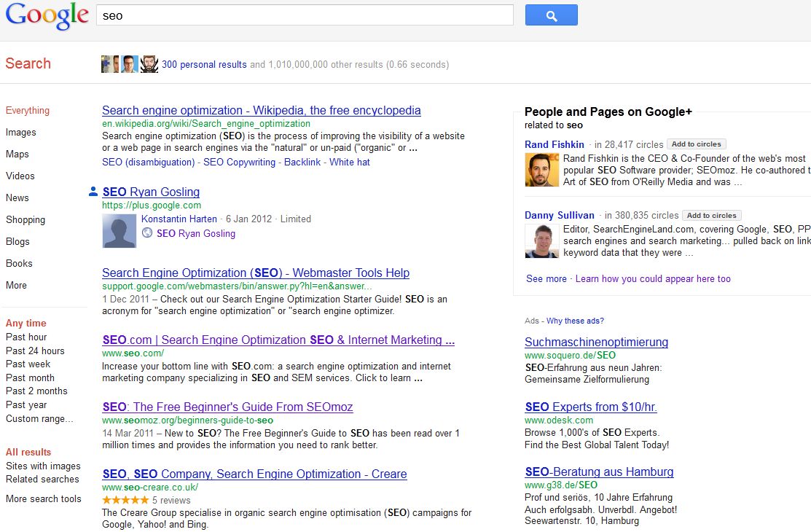Open Webmaster Tools Help result
811x532 pixels.
click(x=256, y=273)
